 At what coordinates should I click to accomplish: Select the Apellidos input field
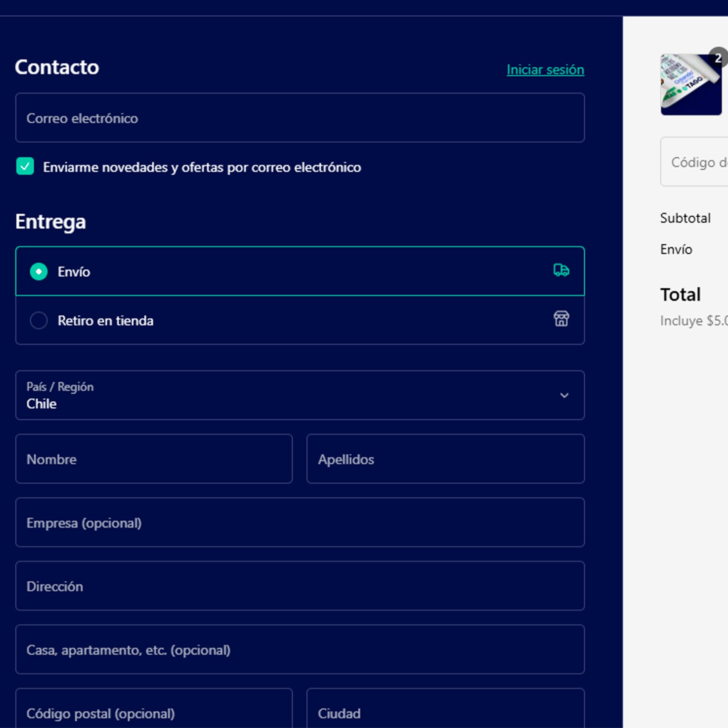point(445,459)
